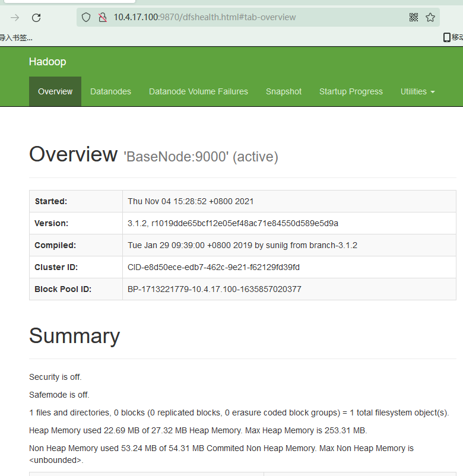Click the Version value 3.1.2 hash
463x476 pixels.
233,223
